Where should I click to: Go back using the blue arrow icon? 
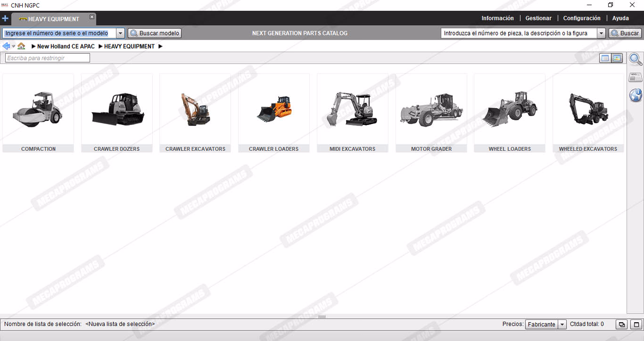(x=6, y=46)
